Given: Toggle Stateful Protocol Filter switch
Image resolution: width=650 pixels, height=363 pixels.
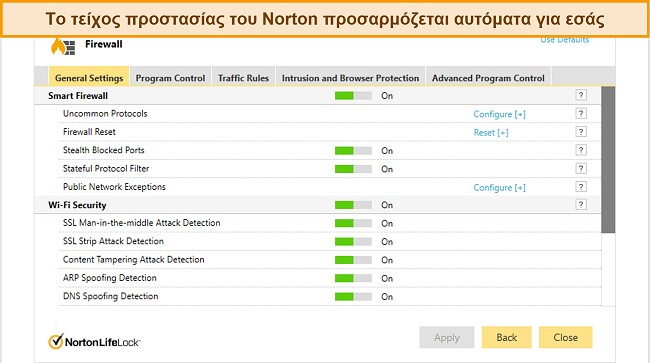Looking at the screenshot, I should click(x=353, y=169).
